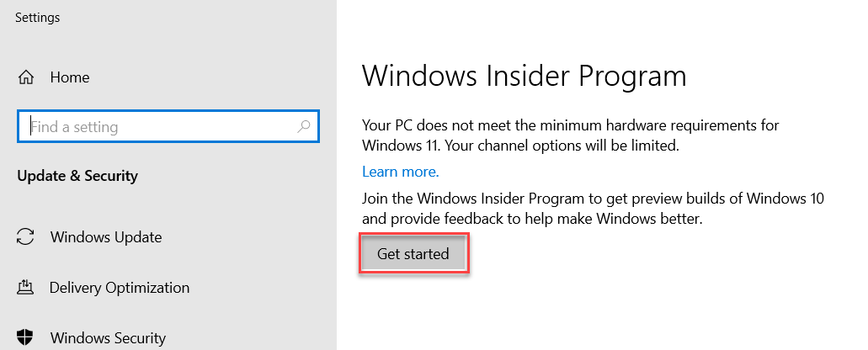Click the Windows Insider Program heading
868x350 pixels.
point(524,77)
